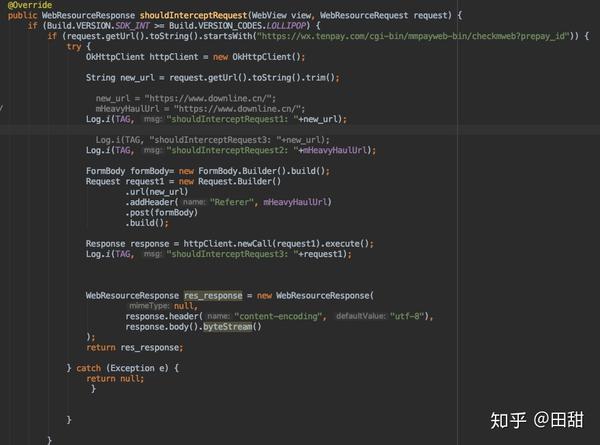This screenshot has height=445, width=600.
Task: Click the "shouldInterceptRequest1: " log string
Action: 232,119
